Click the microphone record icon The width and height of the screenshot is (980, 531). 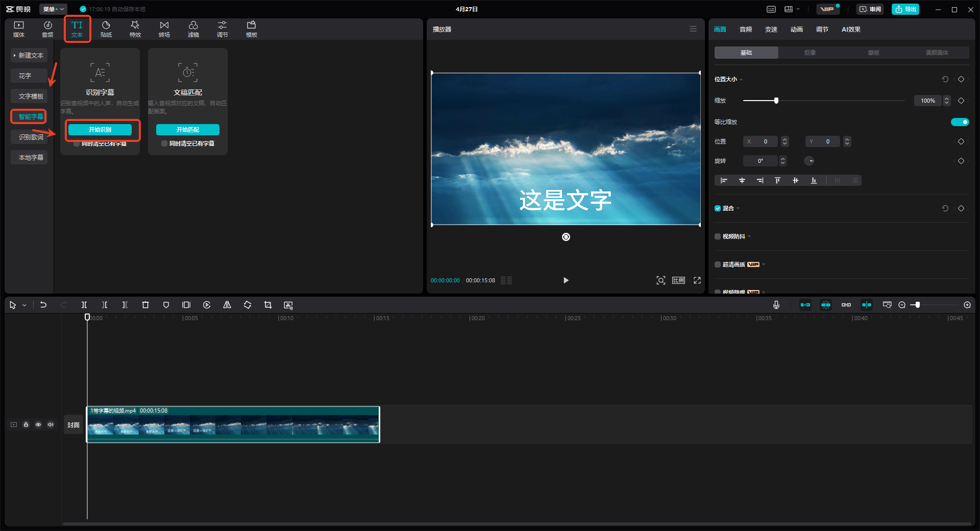(776, 305)
